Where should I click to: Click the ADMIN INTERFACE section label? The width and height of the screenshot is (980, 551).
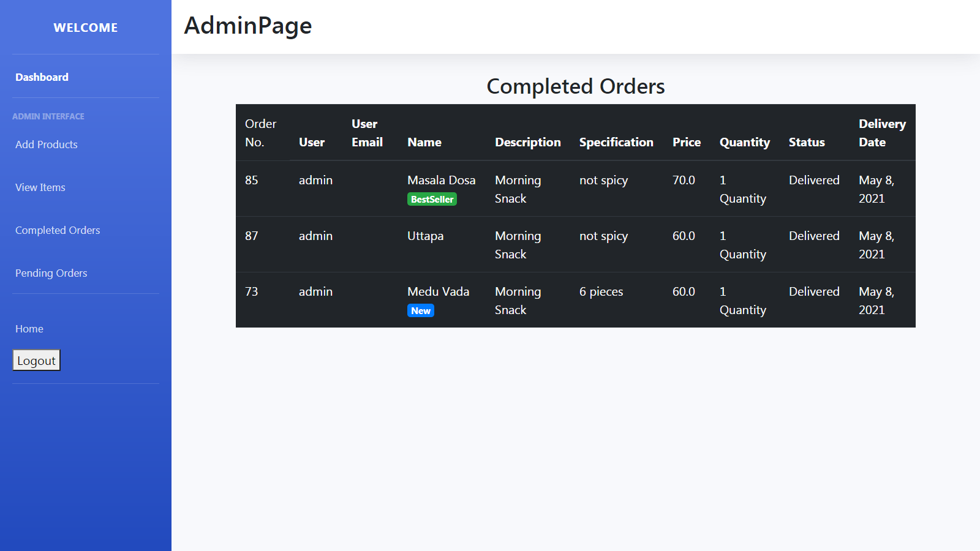[49, 116]
